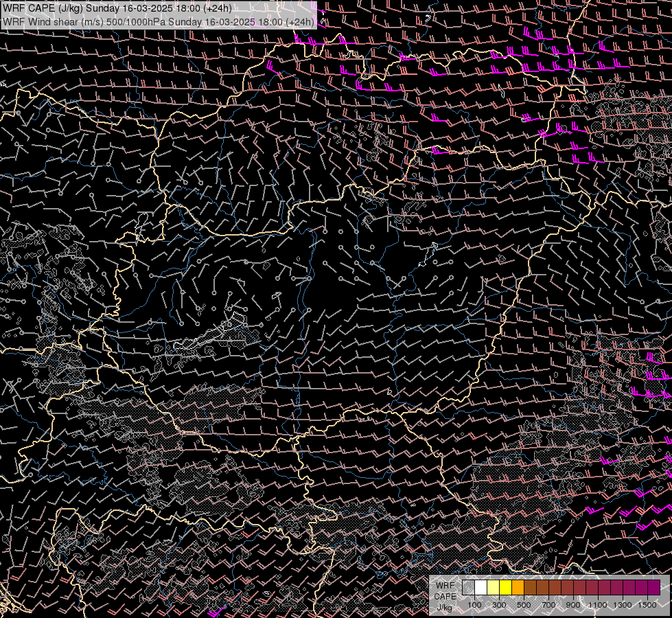Screen dimensions: 672x618
Task: Click the CAPE label in the legend
Action: (445, 597)
